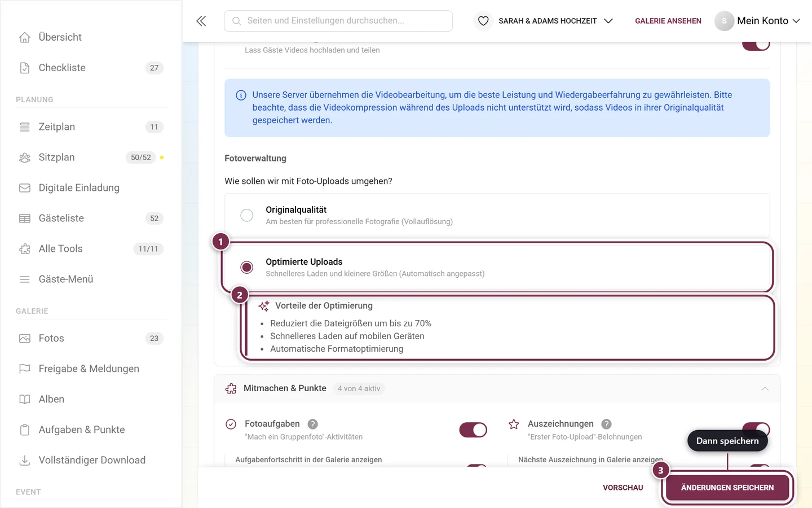Click the 11/11 badge beside Alle Tools
Screen dimensions: 812x508
pos(148,249)
